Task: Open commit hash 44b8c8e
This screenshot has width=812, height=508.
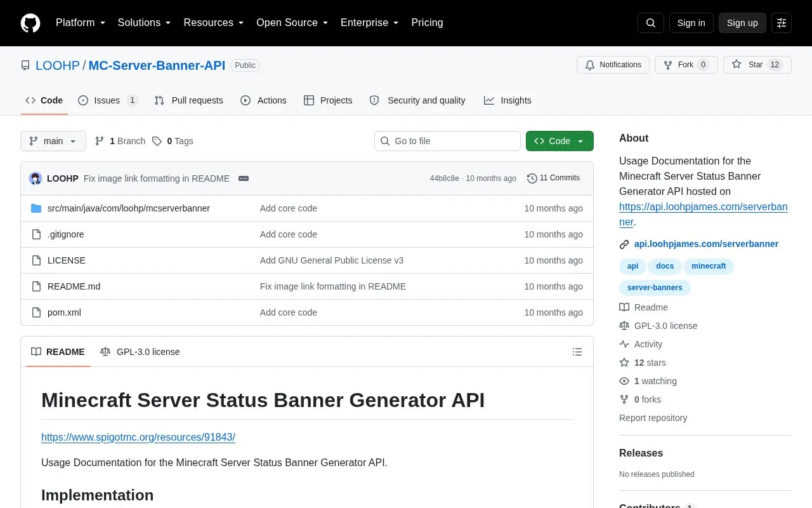Action: point(444,178)
